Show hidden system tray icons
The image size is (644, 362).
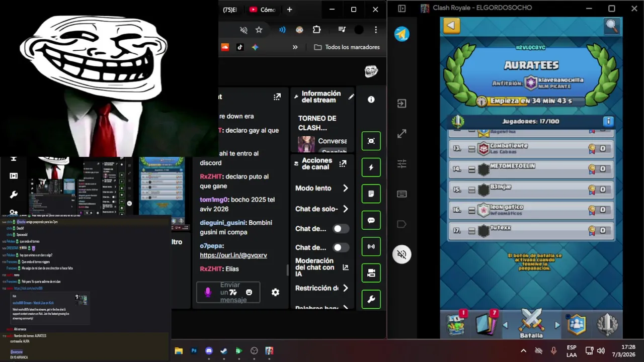pos(523,351)
